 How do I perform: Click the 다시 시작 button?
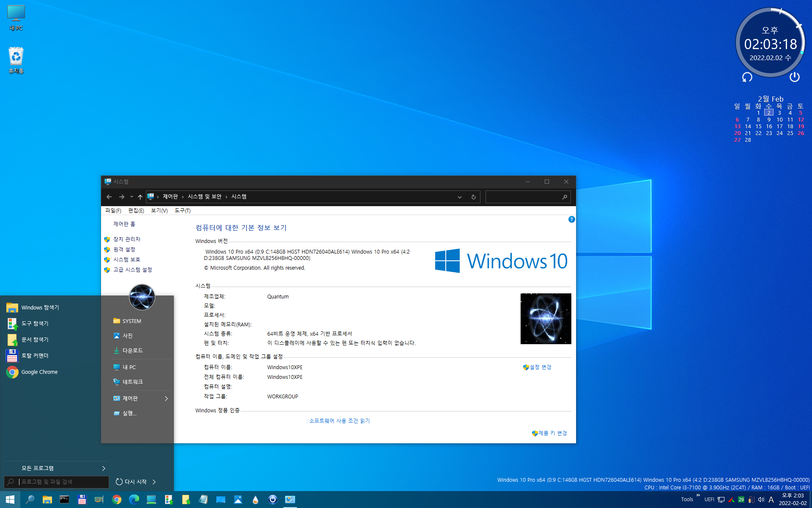pos(131,482)
